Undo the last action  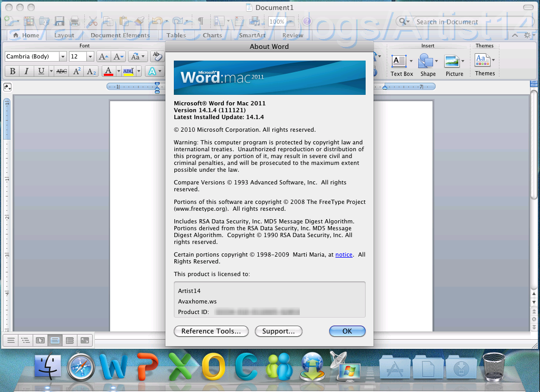157,22
